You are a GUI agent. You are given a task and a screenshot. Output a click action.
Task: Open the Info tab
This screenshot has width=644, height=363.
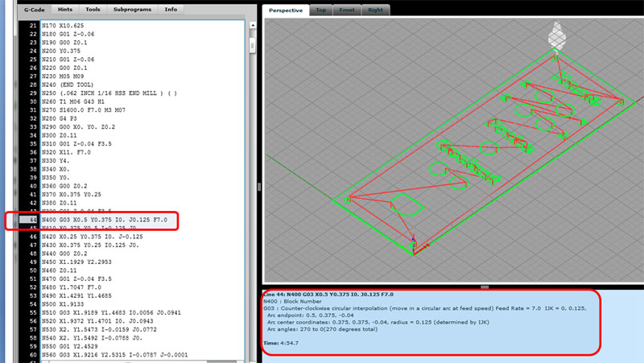(171, 10)
